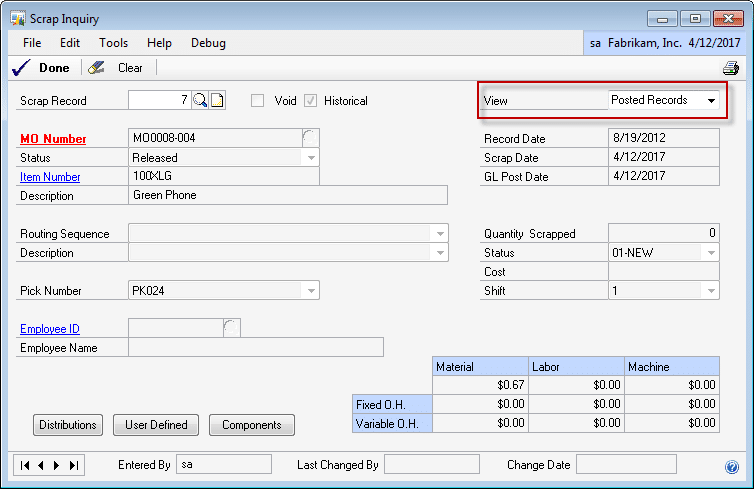Click the Clear eraser toolbar button
This screenshot has height=489, width=754.
click(117, 68)
